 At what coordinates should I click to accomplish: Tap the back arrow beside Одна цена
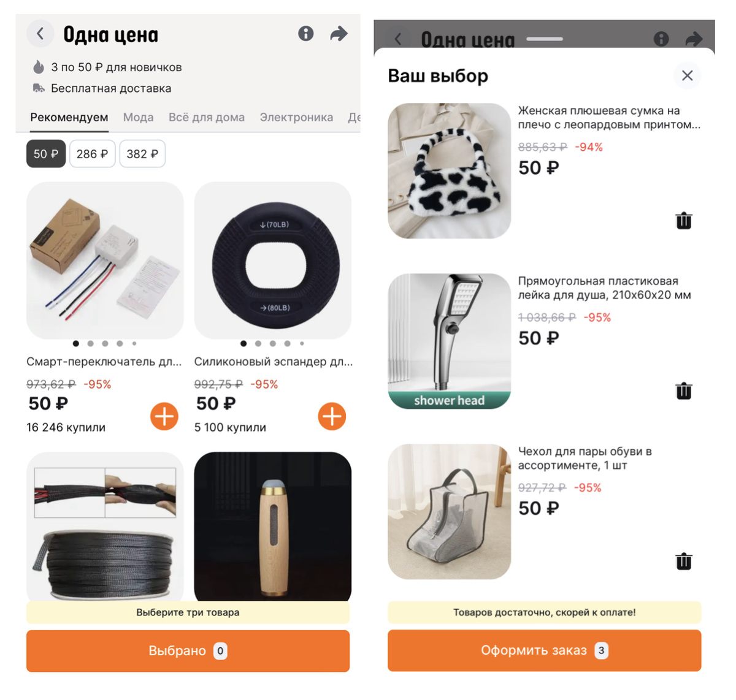tap(40, 34)
